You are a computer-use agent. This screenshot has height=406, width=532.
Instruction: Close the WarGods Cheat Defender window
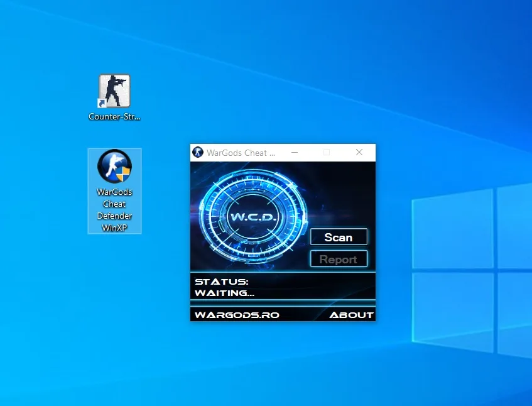pyautogui.click(x=359, y=153)
